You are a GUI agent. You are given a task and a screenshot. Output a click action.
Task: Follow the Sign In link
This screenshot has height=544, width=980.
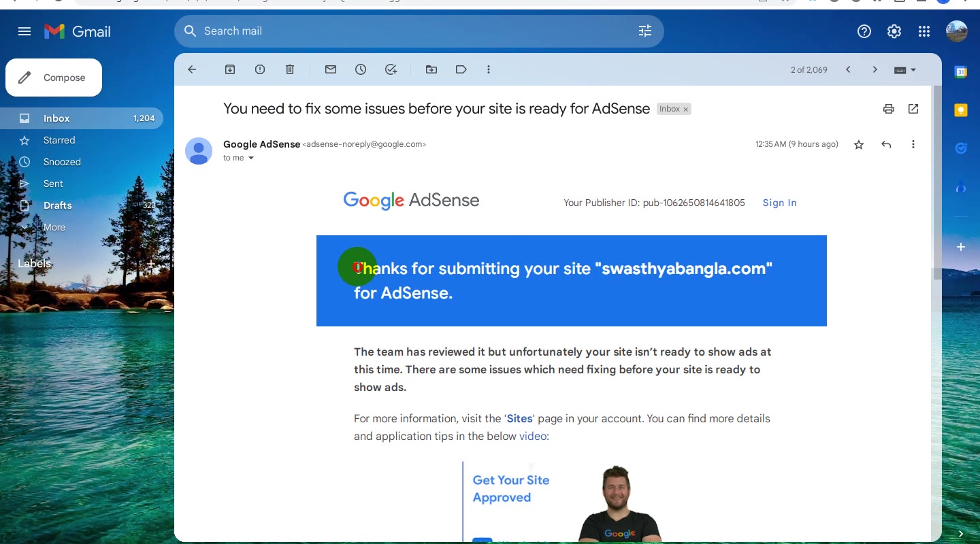click(779, 203)
